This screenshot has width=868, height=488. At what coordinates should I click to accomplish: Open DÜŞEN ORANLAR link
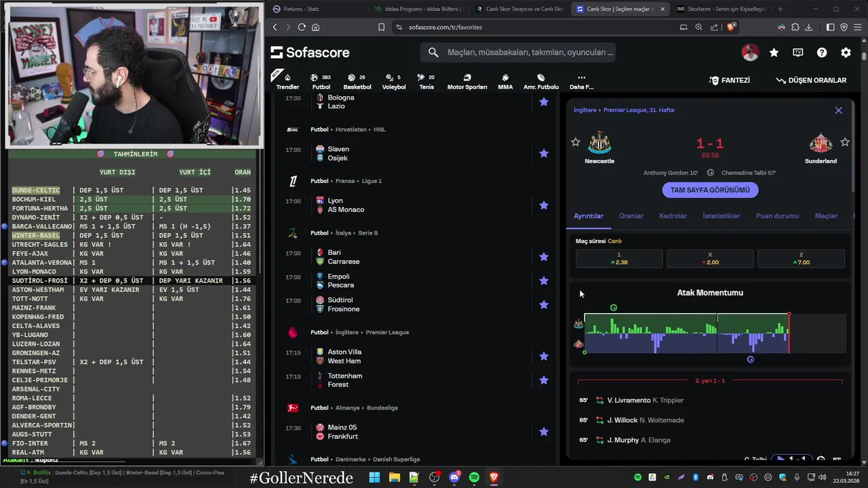point(812,80)
